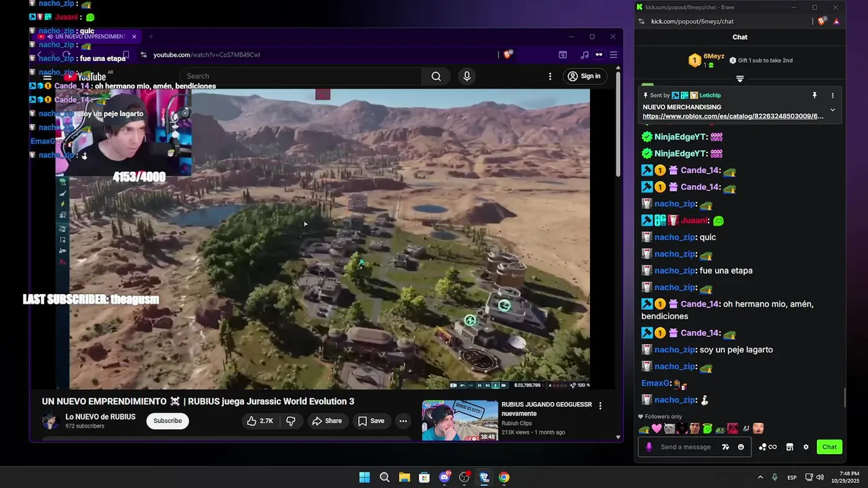Click the Share button under video
868x488 pixels.
[x=326, y=421]
